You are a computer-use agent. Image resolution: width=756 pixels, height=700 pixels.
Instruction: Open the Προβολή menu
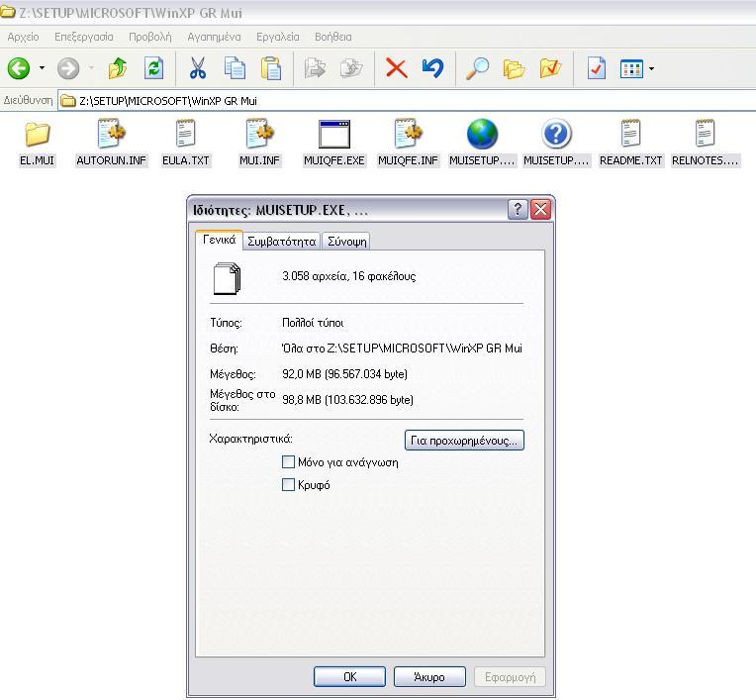tap(150, 37)
